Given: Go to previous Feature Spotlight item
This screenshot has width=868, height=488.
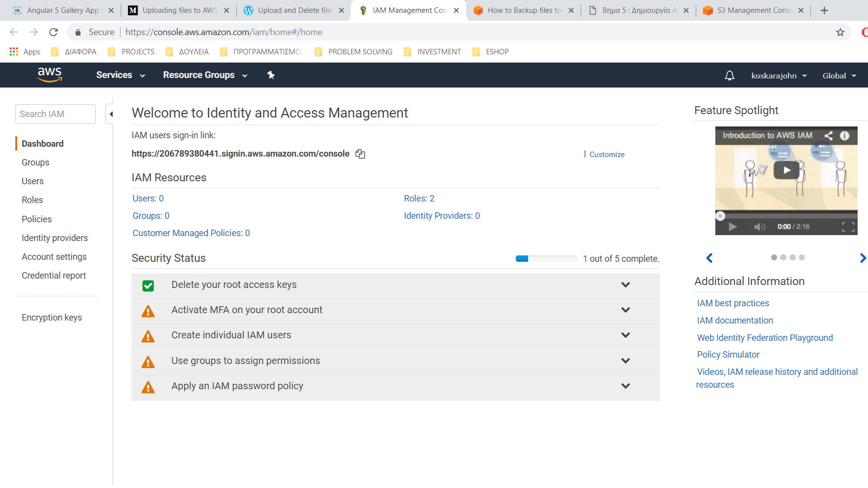Looking at the screenshot, I should [x=709, y=258].
